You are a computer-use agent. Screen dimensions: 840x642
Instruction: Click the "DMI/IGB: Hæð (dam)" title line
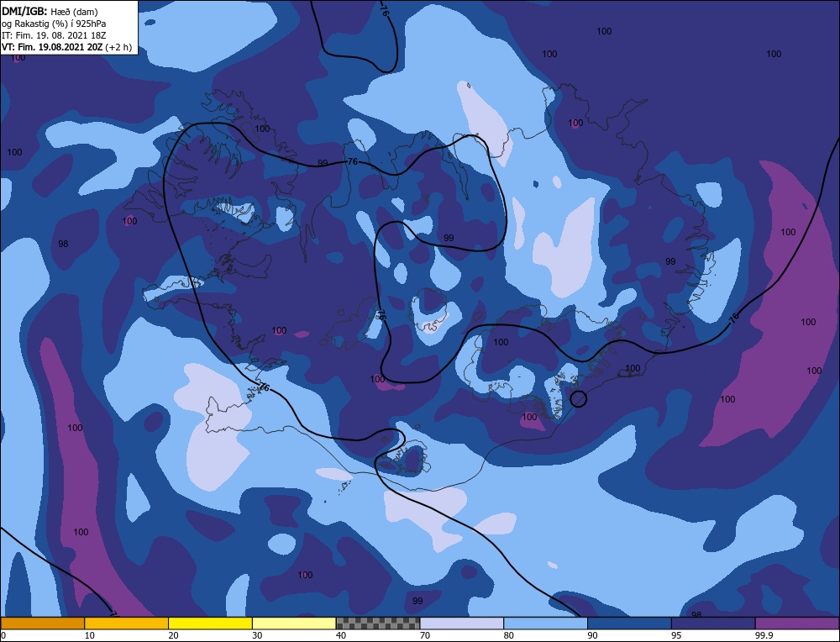click(x=50, y=11)
